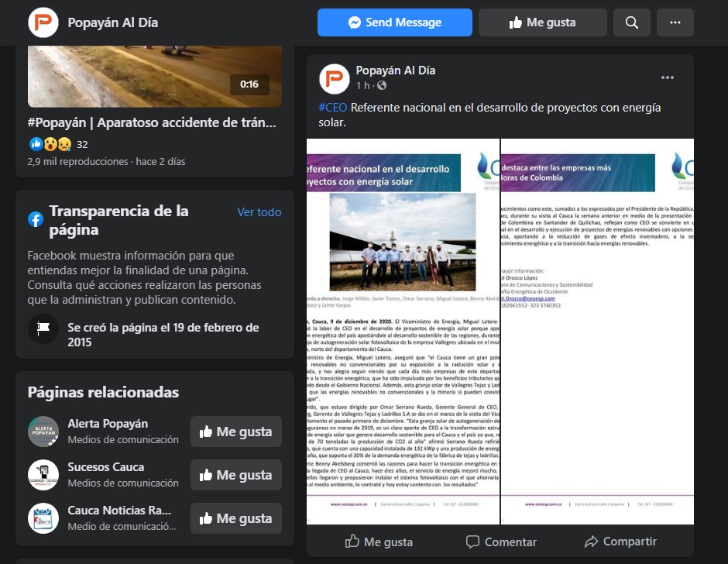Image resolution: width=728 pixels, height=564 pixels.
Task: Open post author name Popayán Al Día
Action: tap(396, 70)
